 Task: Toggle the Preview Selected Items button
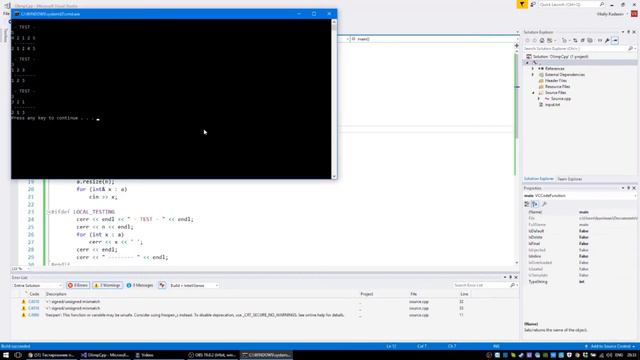tap(615, 40)
